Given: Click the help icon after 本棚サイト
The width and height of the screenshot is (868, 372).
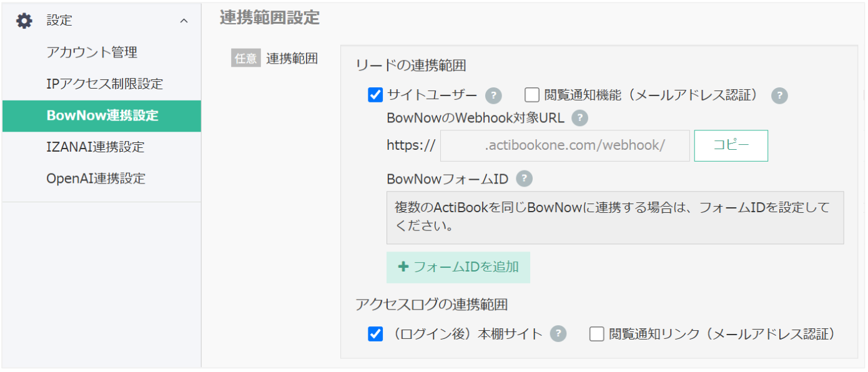Looking at the screenshot, I should pyautogui.click(x=558, y=334).
